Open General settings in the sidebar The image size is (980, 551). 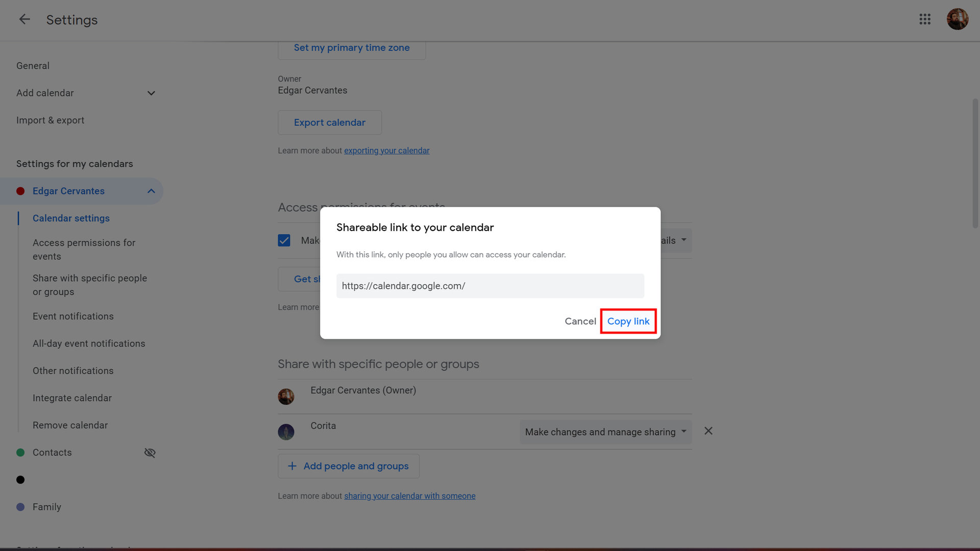[x=33, y=66]
